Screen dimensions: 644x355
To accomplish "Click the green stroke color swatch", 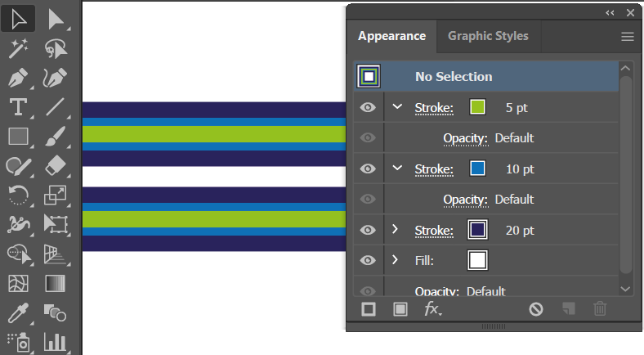I will coord(477,107).
